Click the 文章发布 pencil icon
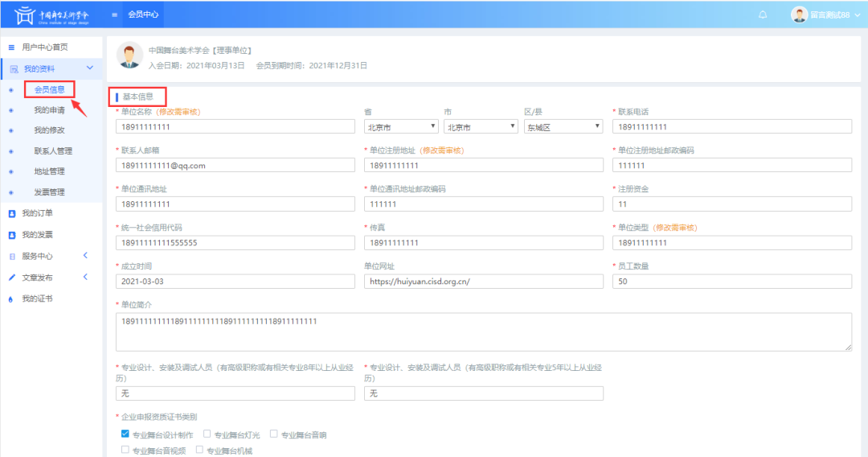The width and height of the screenshot is (868, 457). pos(12,278)
